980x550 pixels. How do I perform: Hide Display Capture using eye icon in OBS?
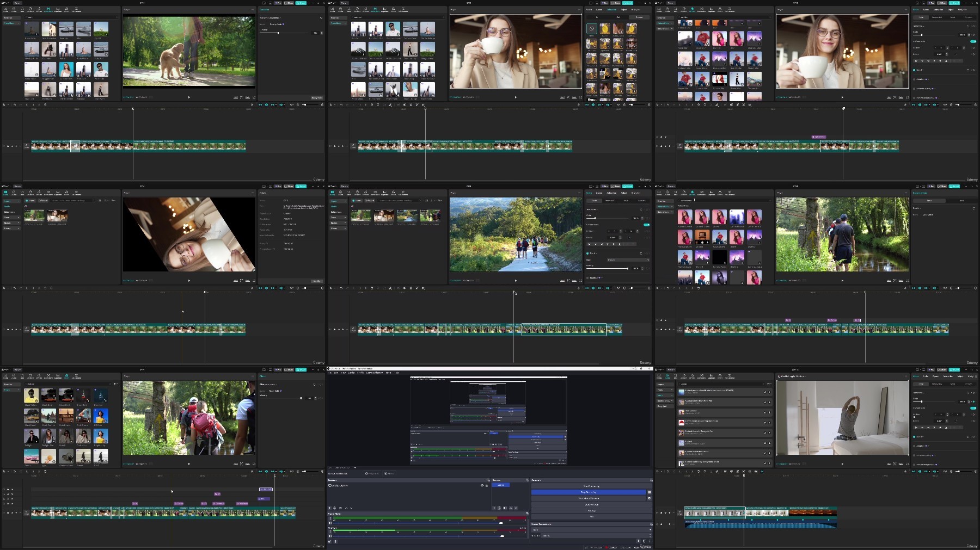click(x=482, y=485)
